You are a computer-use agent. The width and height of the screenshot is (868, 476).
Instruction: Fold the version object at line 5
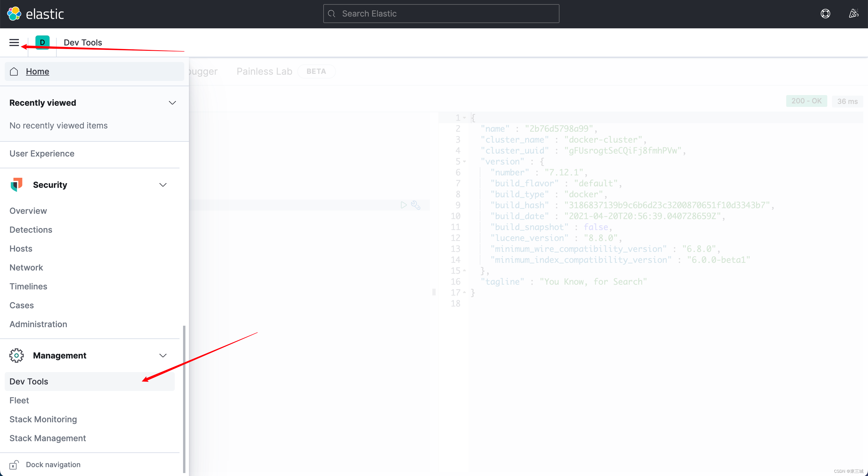464,162
